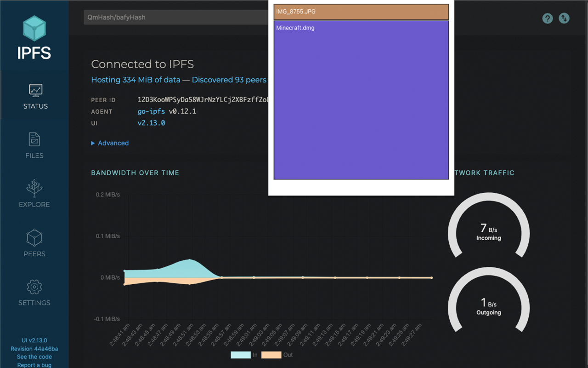Collapse the IMG_8755.JPG treemap header
The width and height of the screenshot is (588, 368).
[361, 11]
